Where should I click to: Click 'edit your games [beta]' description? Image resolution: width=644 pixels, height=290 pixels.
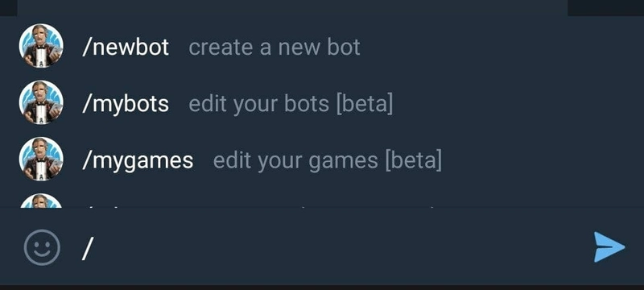point(328,160)
